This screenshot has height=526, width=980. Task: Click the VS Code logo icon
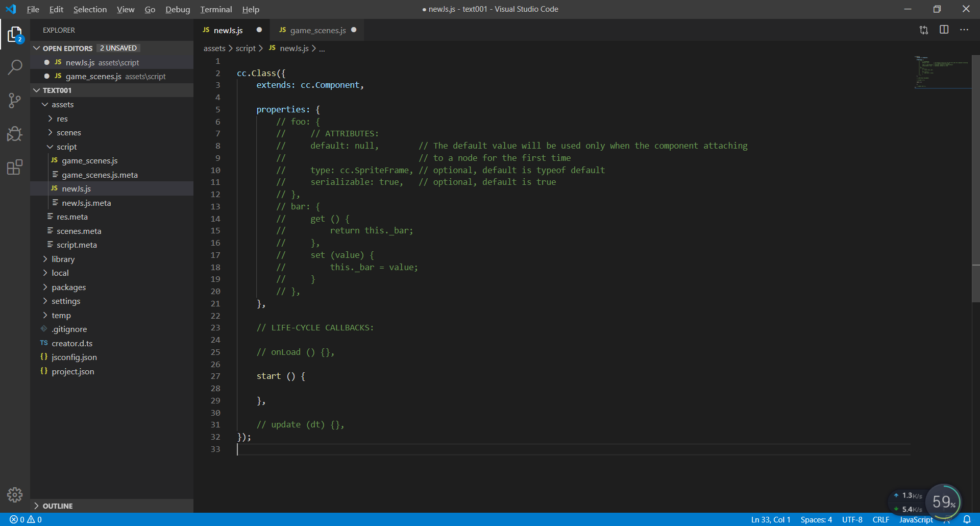pos(11,9)
